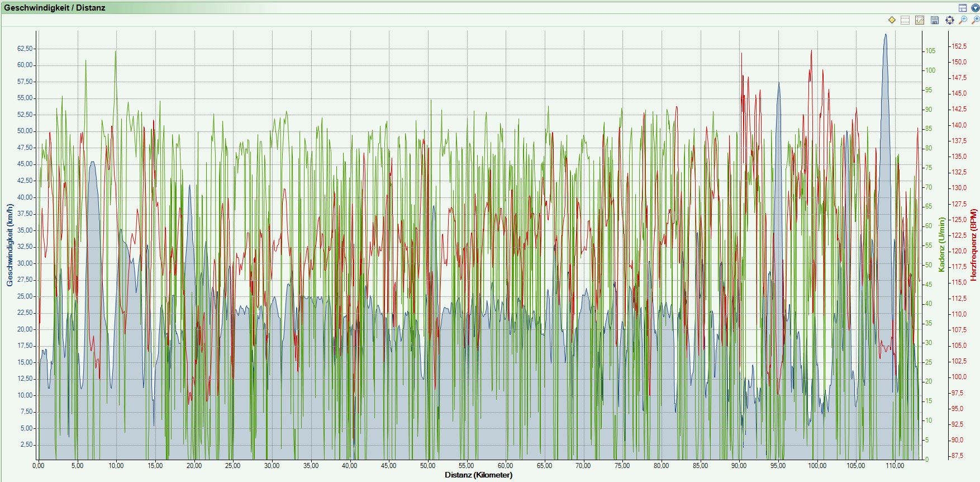
Task: Click the 152,5 heart rate axis tick
Action: click(x=959, y=46)
